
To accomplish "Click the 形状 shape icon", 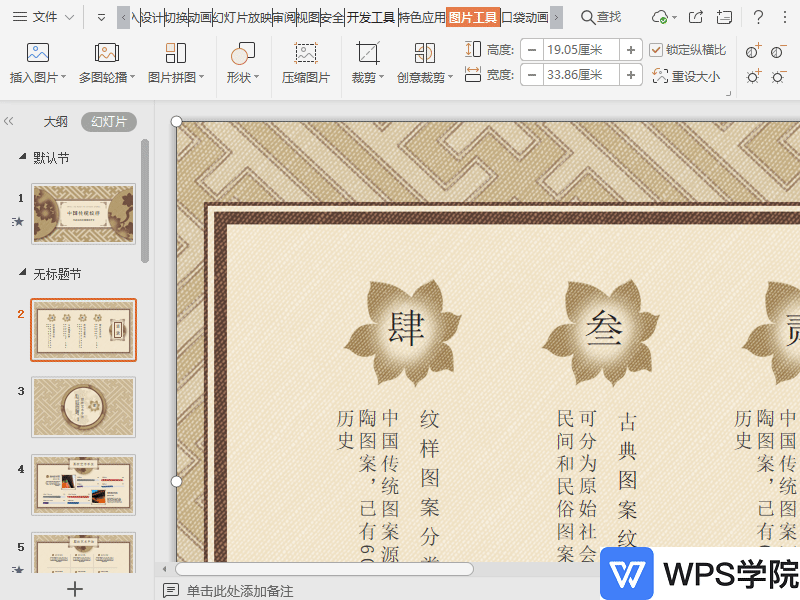I will (243, 53).
